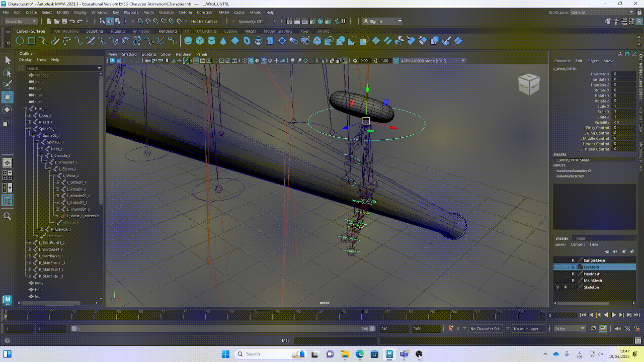Viewport: 644px width, 362px height.
Task: Switch to the Rigging shelf tab
Action: pos(117,31)
